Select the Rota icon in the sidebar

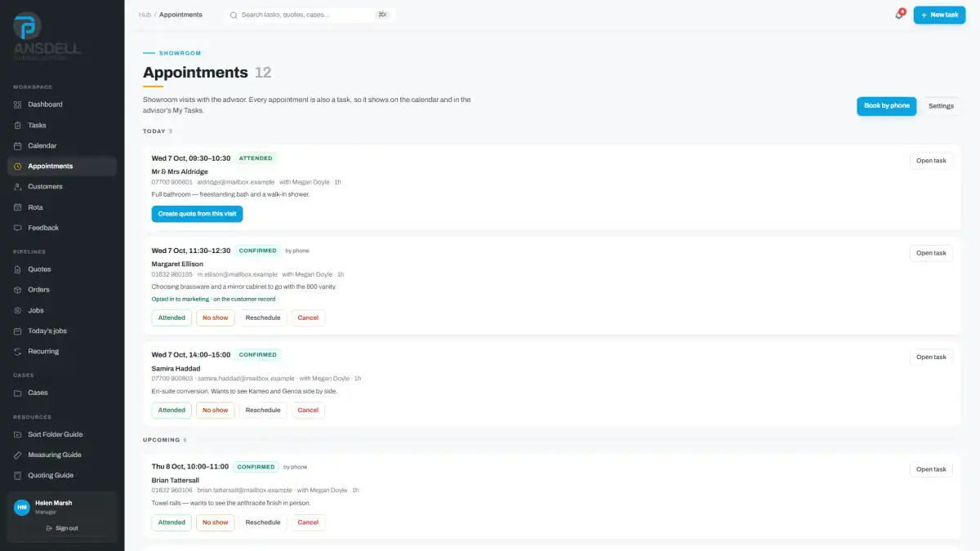[18, 207]
